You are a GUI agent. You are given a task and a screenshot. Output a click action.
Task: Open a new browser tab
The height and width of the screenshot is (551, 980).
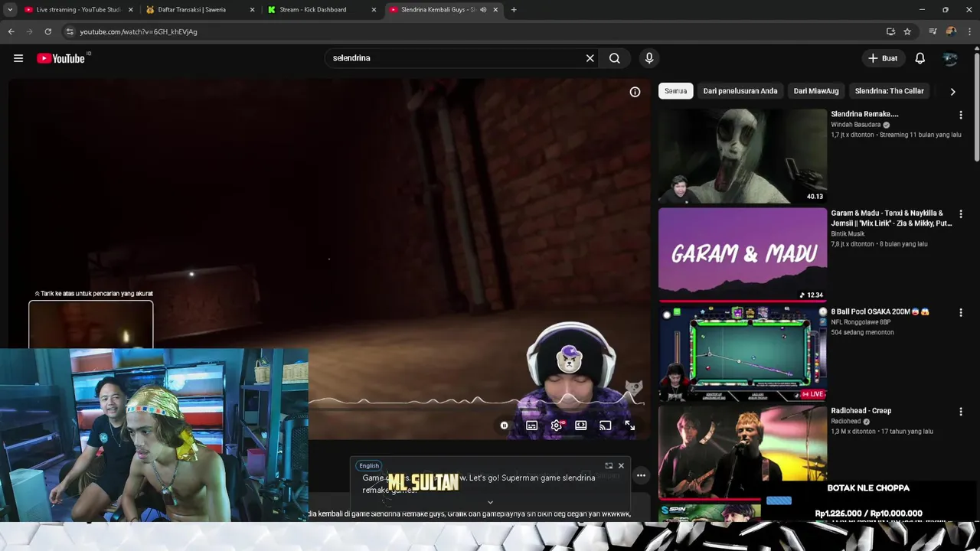tap(514, 10)
